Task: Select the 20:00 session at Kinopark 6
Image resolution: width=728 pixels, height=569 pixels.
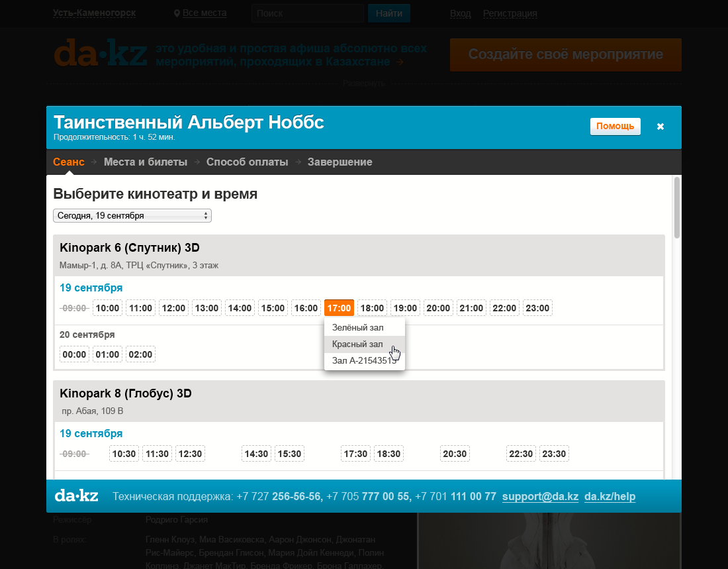Action: coord(438,308)
